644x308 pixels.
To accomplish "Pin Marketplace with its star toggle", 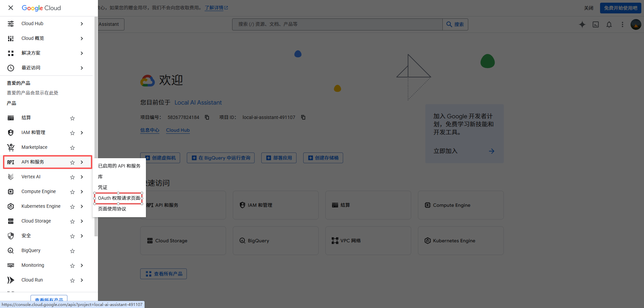I will (72, 148).
